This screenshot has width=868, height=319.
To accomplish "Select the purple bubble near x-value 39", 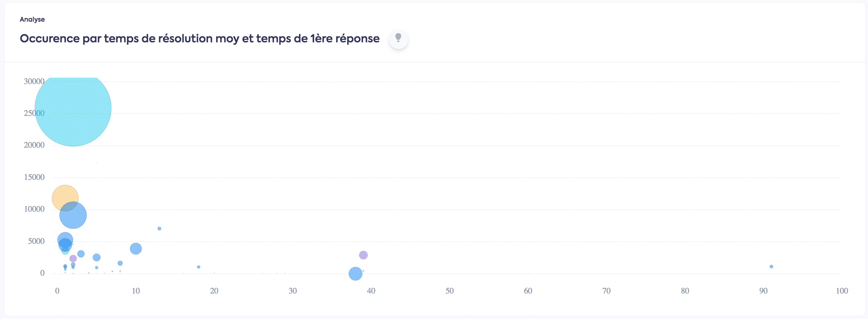I will [363, 255].
